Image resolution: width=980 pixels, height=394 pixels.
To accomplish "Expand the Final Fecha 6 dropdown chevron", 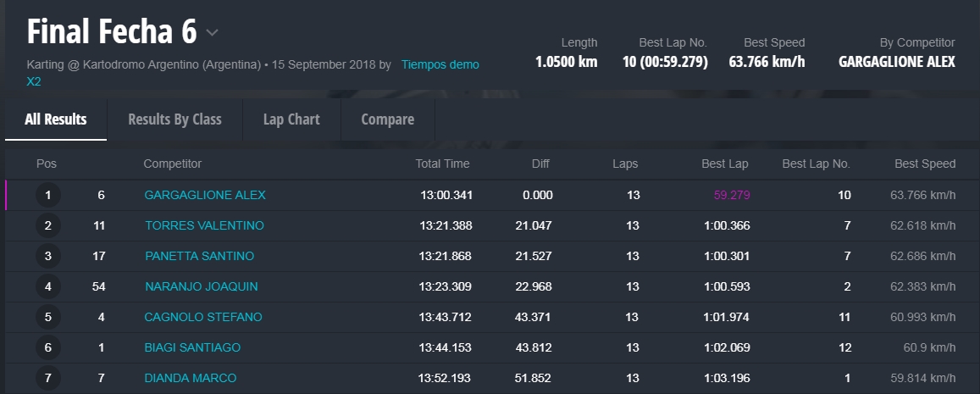I will [x=212, y=33].
